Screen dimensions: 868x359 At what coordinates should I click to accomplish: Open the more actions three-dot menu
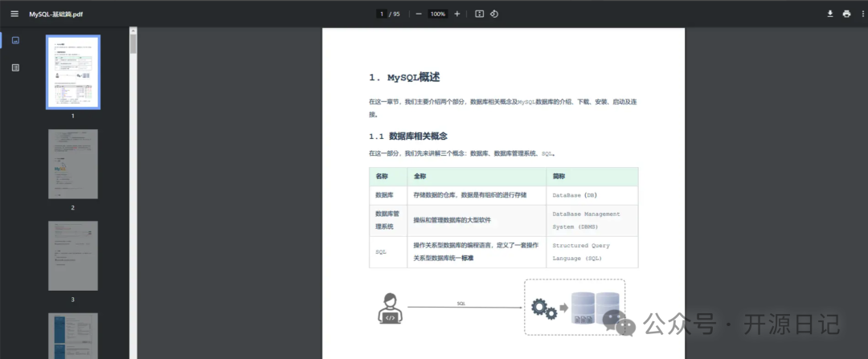coord(862,14)
